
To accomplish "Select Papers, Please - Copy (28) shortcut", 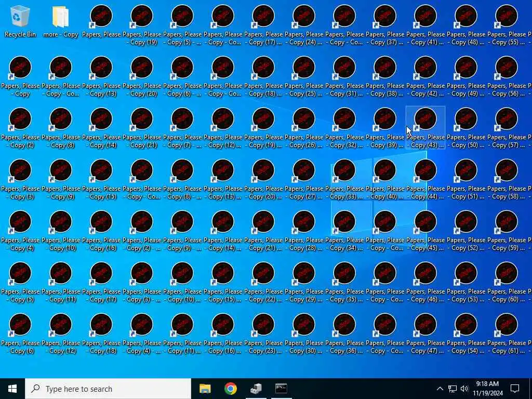I will click(303, 231).
